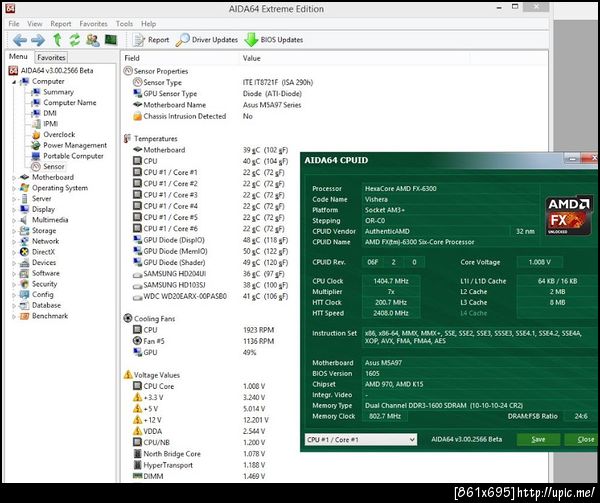Open the Tools menu
The height and width of the screenshot is (503, 600).
click(x=124, y=23)
